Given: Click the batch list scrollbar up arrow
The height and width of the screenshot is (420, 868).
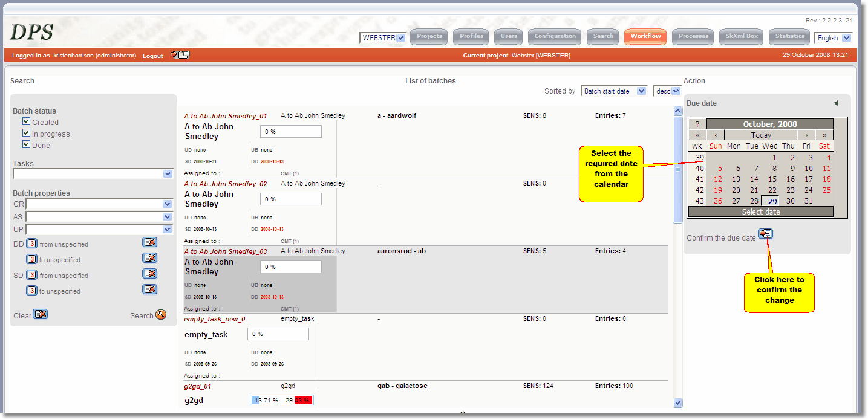Looking at the screenshot, I should 677,111.
